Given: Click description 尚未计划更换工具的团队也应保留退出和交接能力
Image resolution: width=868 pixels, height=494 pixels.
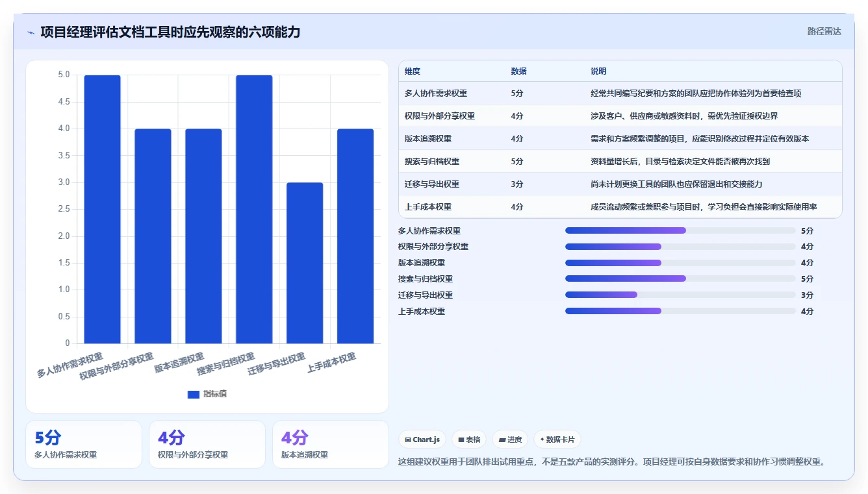Looking at the screenshot, I should pyautogui.click(x=676, y=184).
